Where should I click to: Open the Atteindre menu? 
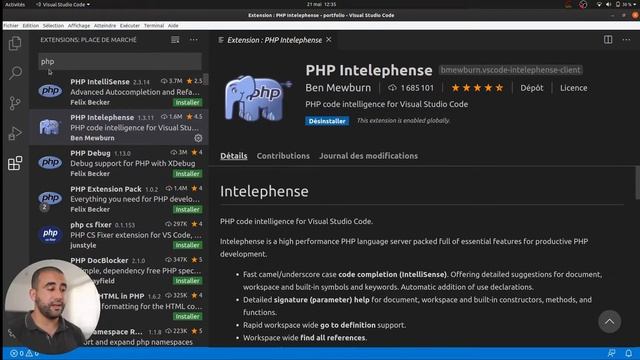(x=105, y=25)
